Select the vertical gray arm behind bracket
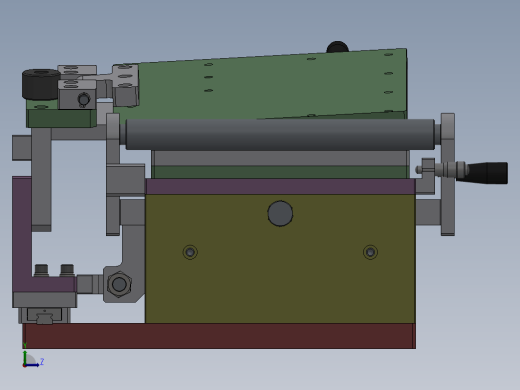520x390 pixels. coord(41,180)
